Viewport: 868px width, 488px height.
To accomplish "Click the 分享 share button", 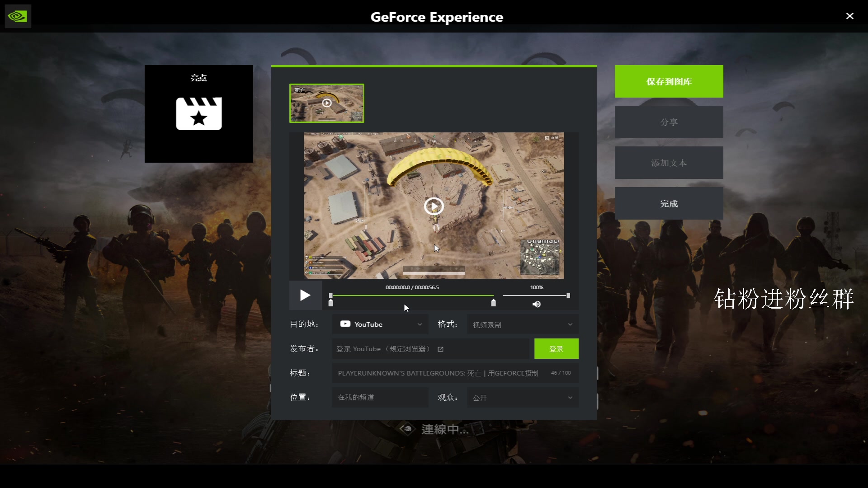I will coord(669,122).
